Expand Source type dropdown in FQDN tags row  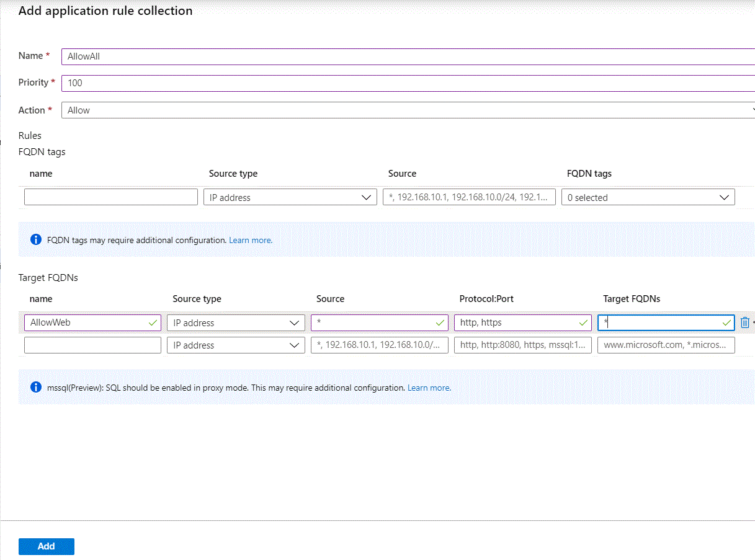tap(290, 197)
